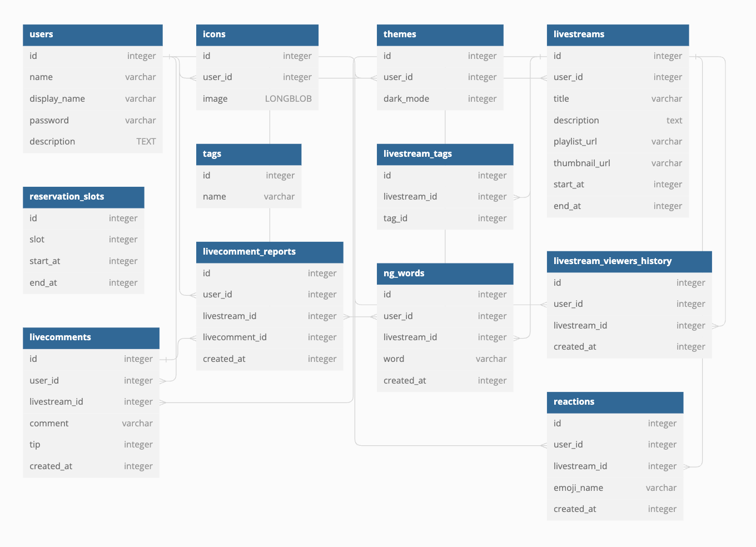
Task: Click id column in users table
Action: click(x=93, y=56)
